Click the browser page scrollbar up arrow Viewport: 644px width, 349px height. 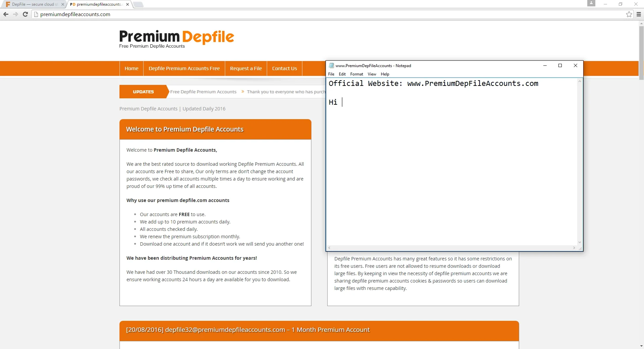pyautogui.click(x=641, y=23)
